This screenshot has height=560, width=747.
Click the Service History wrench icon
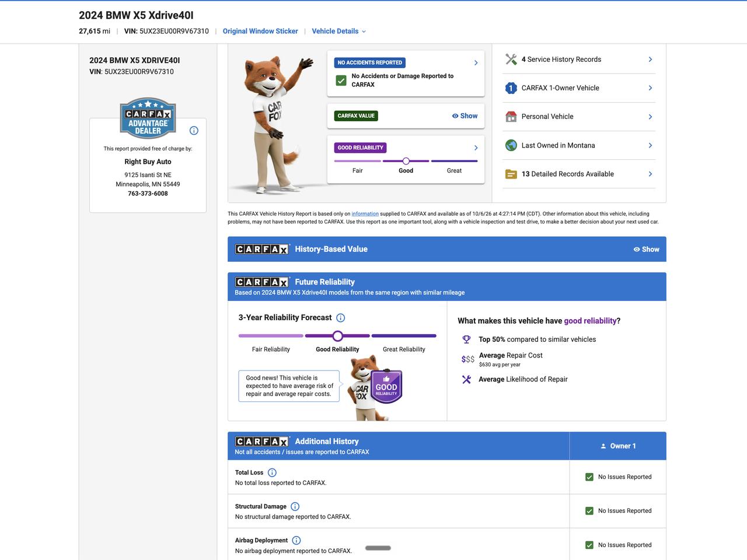pyautogui.click(x=511, y=60)
